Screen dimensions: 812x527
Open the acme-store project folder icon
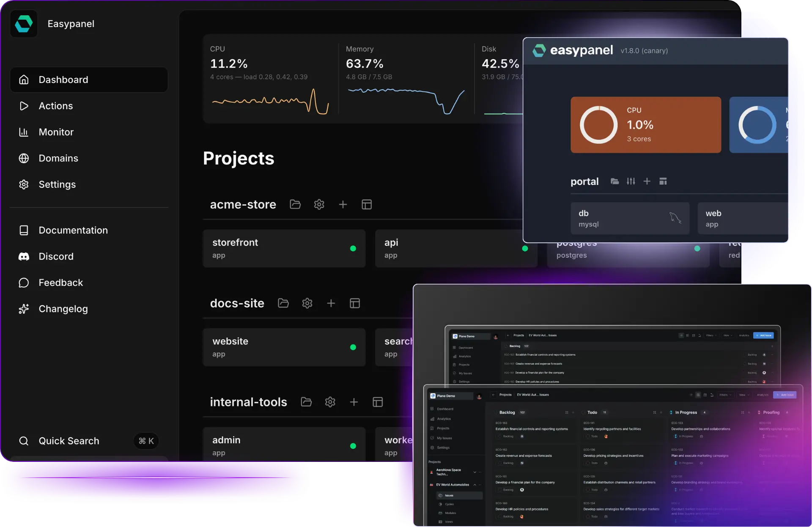click(x=295, y=205)
